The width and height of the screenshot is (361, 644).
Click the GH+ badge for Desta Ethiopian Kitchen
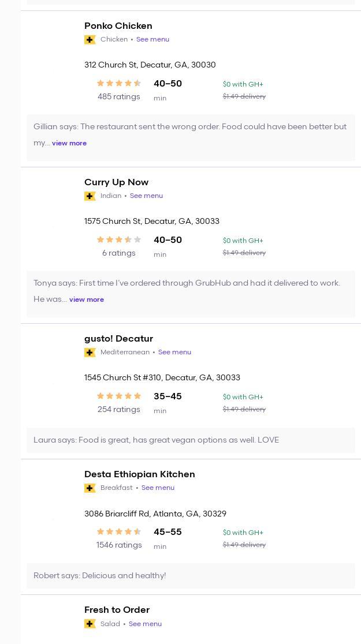tap(90, 488)
